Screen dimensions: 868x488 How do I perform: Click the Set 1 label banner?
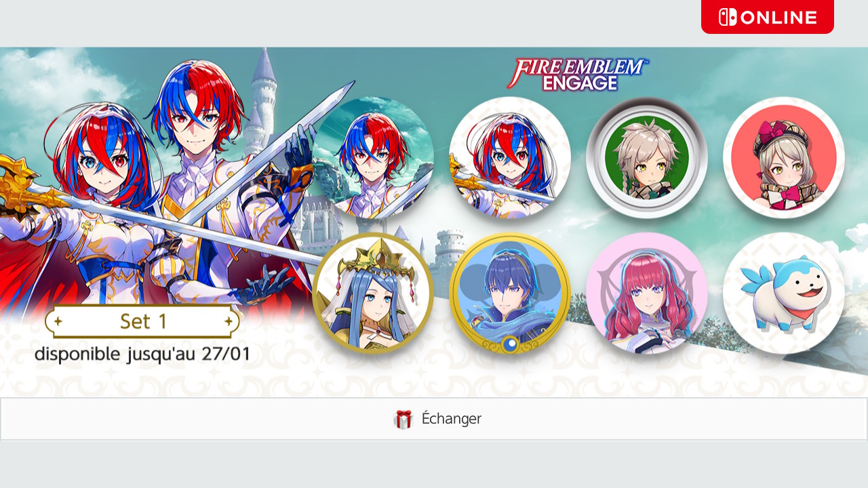coord(142,321)
